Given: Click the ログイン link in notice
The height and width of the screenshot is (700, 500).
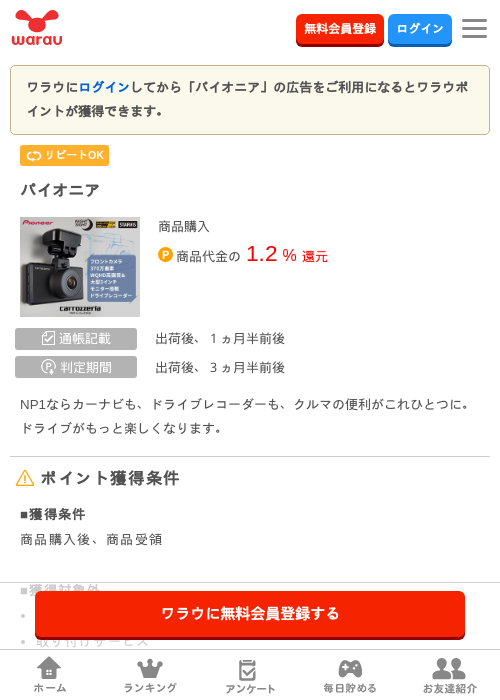Looking at the screenshot, I should tap(104, 87).
